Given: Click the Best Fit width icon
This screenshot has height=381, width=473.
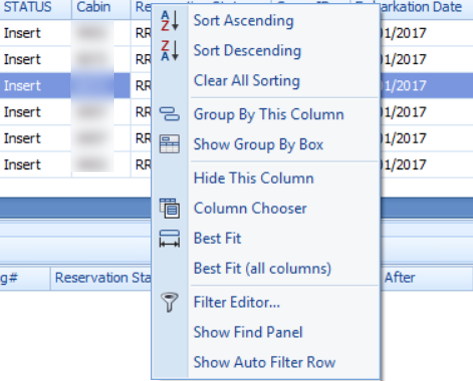Looking at the screenshot, I should click(170, 239).
